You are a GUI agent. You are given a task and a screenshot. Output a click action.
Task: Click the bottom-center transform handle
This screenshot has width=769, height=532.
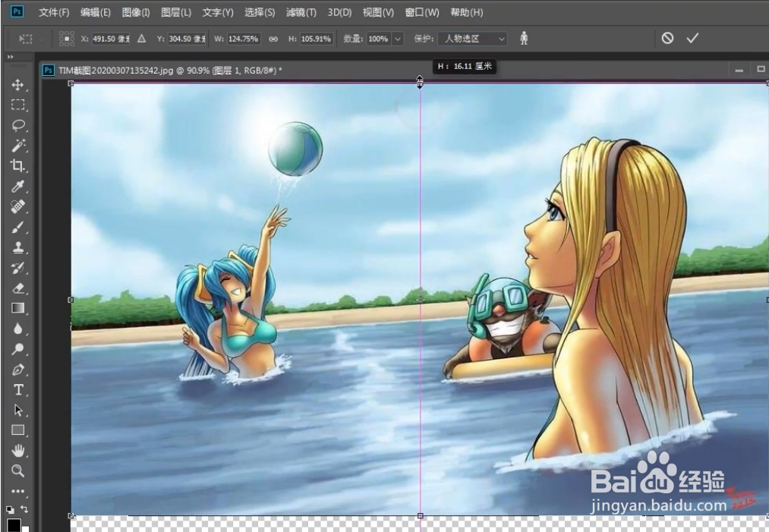coord(421,516)
